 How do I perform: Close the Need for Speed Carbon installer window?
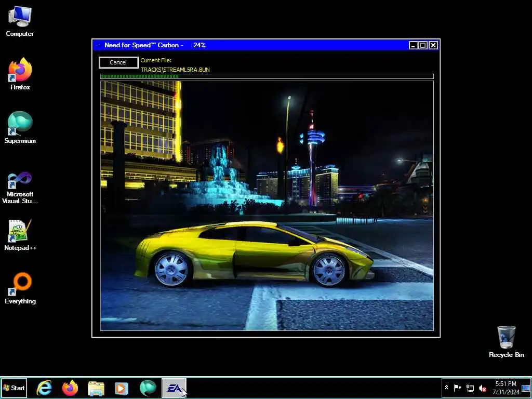click(x=433, y=45)
